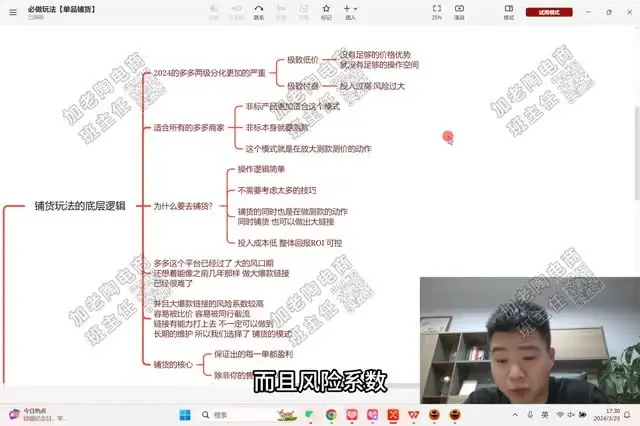640x426 pixels.
Task: Click the 联系 relationship tool icon
Action: coord(259,11)
